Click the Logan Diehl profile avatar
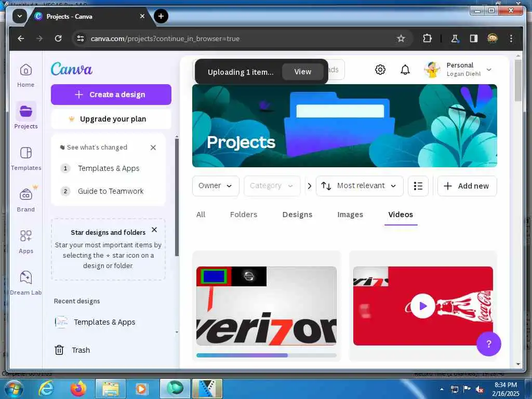The height and width of the screenshot is (399, 532). point(432,70)
